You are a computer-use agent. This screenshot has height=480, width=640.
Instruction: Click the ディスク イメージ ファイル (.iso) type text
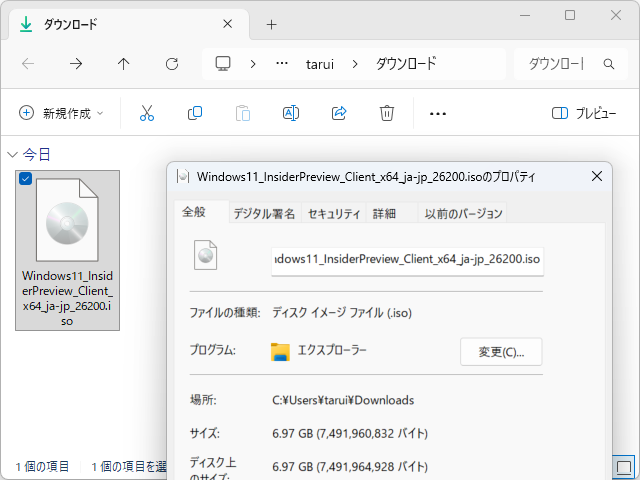342,313
